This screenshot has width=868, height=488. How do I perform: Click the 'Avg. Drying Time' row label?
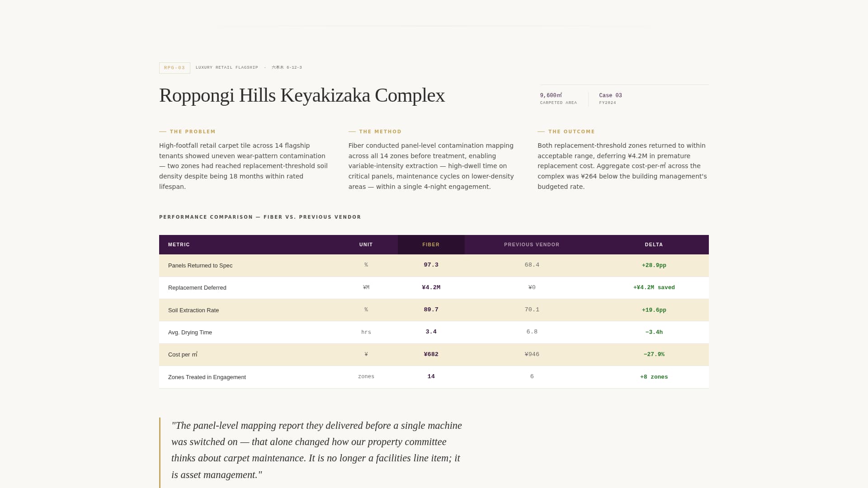pyautogui.click(x=190, y=333)
